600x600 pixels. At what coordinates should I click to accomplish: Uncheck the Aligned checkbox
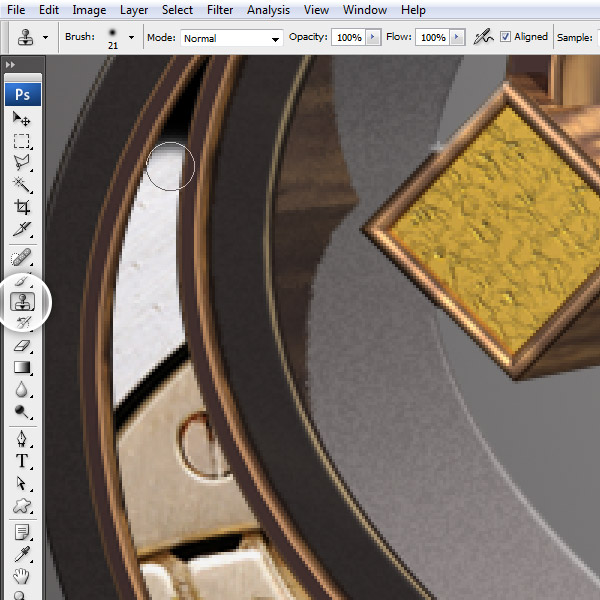click(505, 37)
